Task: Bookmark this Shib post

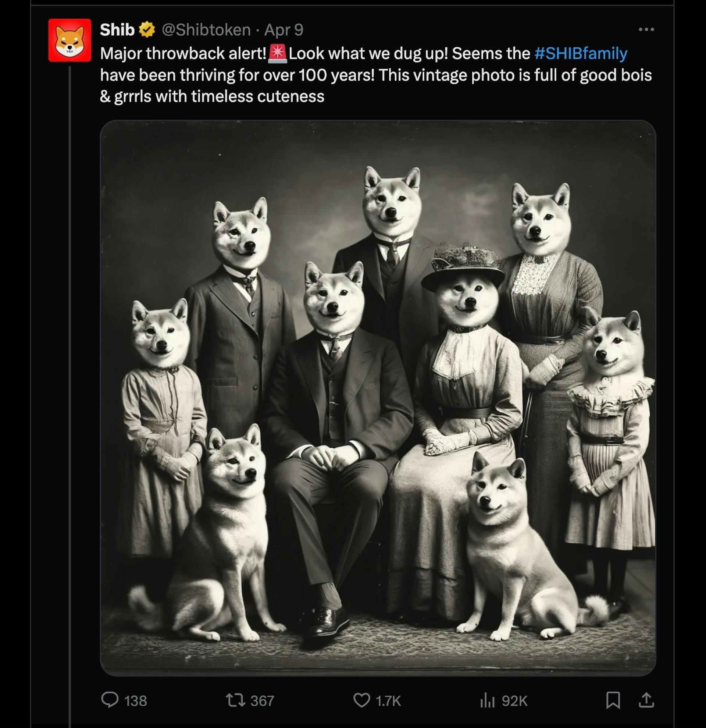Action: pos(613,700)
